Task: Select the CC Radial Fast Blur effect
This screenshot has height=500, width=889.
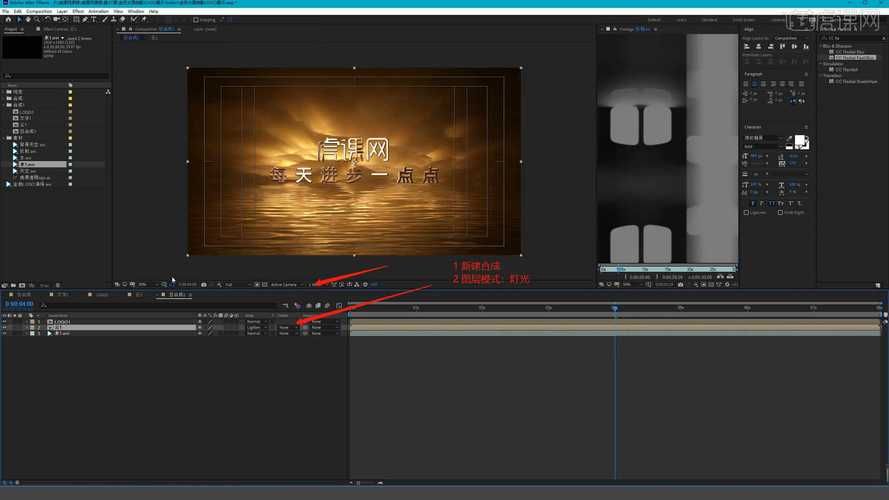Action: click(855, 58)
